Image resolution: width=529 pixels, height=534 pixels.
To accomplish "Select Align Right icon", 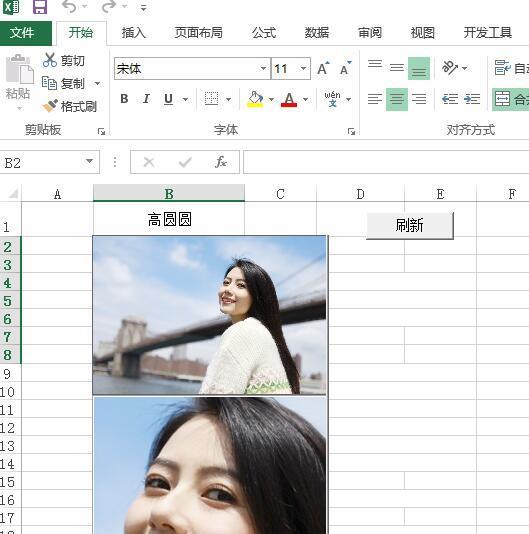I will pyautogui.click(x=419, y=99).
